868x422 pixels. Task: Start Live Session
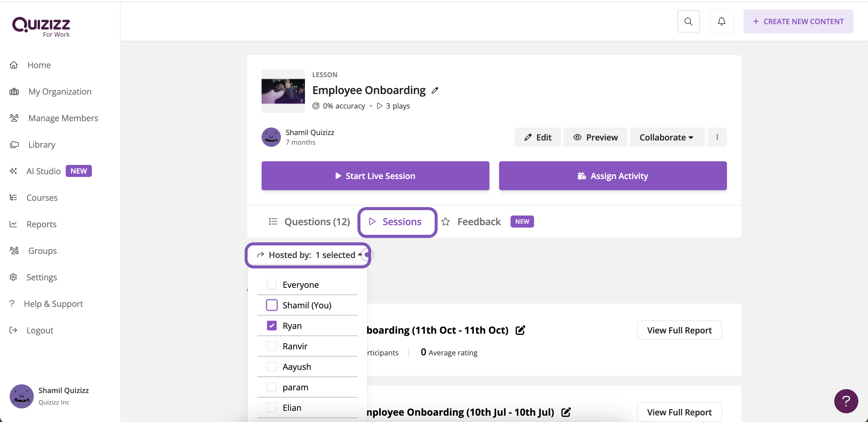(x=375, y=176)
